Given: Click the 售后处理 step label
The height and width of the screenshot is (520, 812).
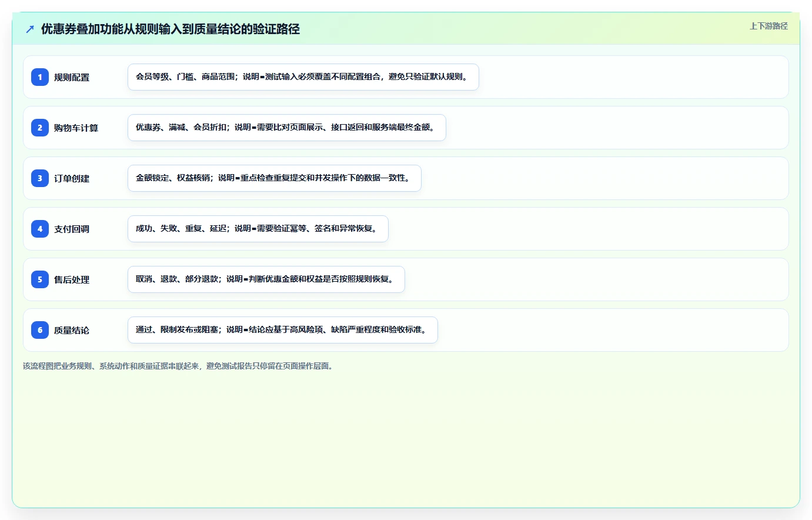Looking at the screenshot, I should (x=72, y=279).
